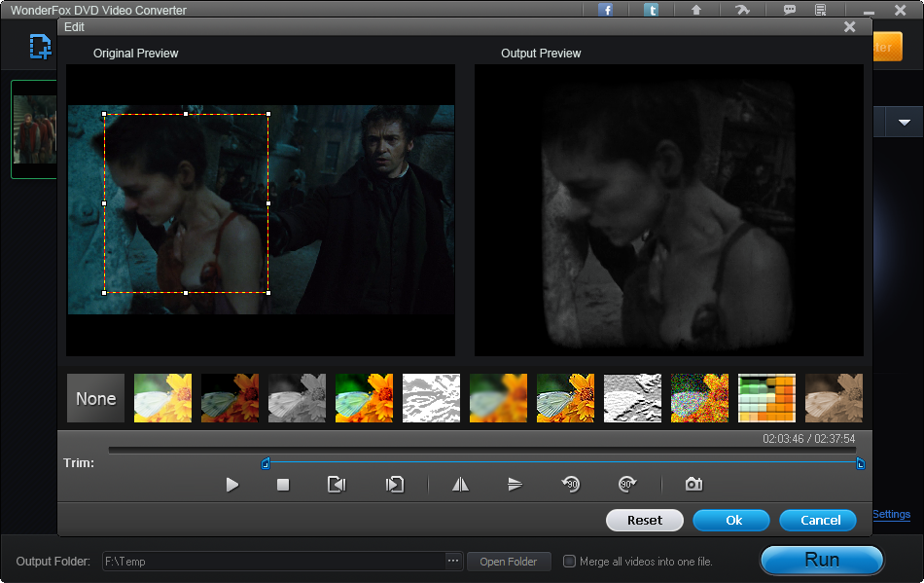Apply the grayscale effect thumbnail
The width and height of the screenshot is (924, 583).
coord(297,398)
